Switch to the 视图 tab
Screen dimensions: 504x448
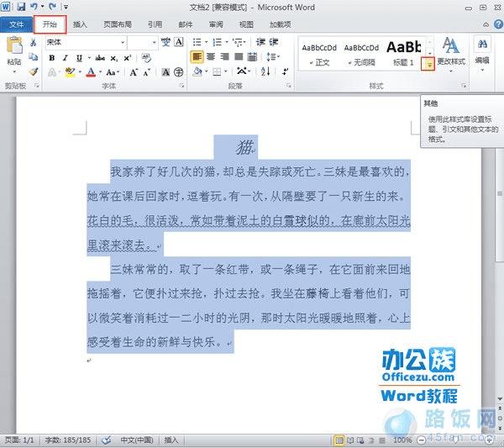pos(246,24)
